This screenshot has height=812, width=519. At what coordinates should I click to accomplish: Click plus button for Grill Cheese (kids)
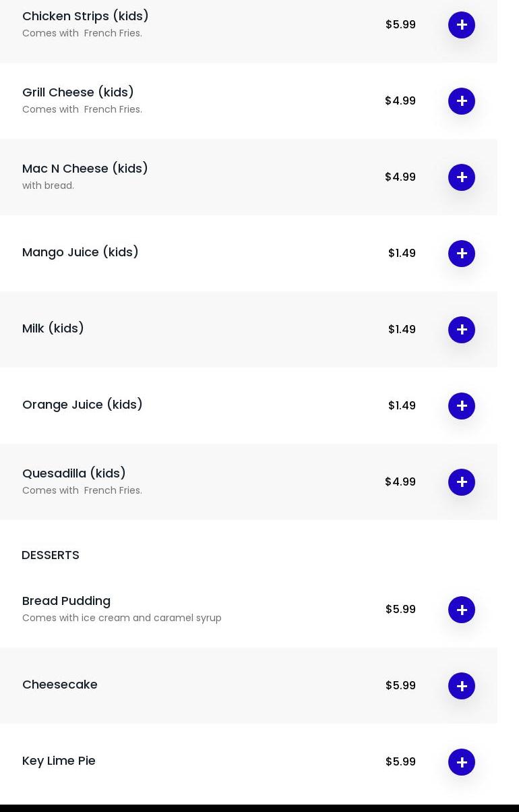tap(462, 101)
